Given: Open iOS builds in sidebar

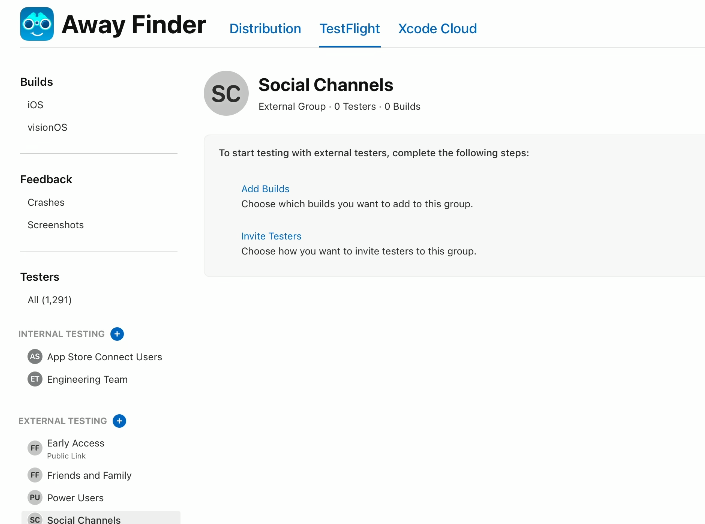Looking at the screenshot, I should [x=36, y=105].
